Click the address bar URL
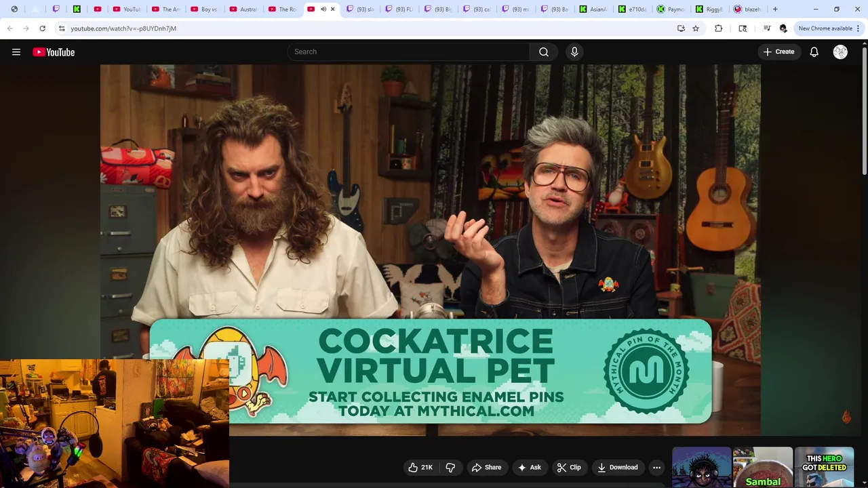This screenshot has width=868, height=488. pos(123,28)
